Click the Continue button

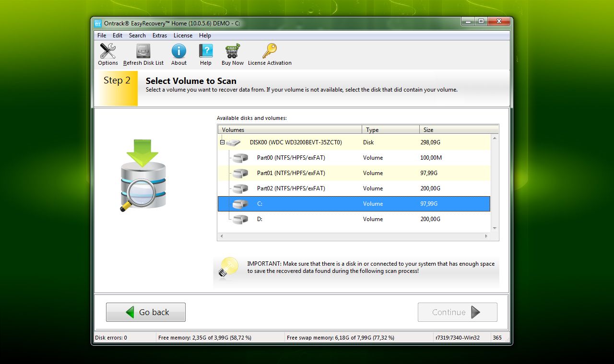(458, 312)
